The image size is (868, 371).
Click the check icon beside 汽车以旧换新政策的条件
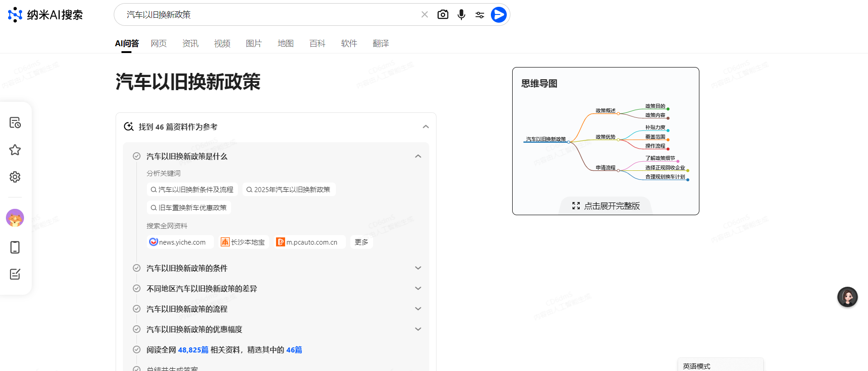(x=136, y=268)
